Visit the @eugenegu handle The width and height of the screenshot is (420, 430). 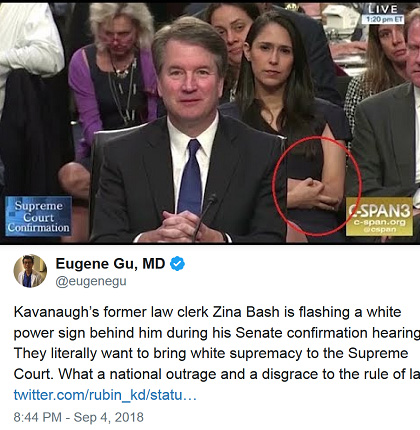click(x=91, y=281)
